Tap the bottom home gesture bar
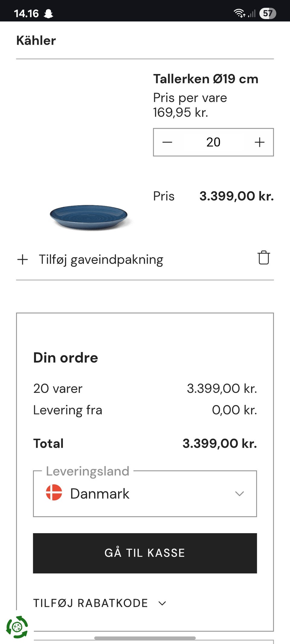The width and height of the screenshot is (290, 644). (x=145, y=638)
